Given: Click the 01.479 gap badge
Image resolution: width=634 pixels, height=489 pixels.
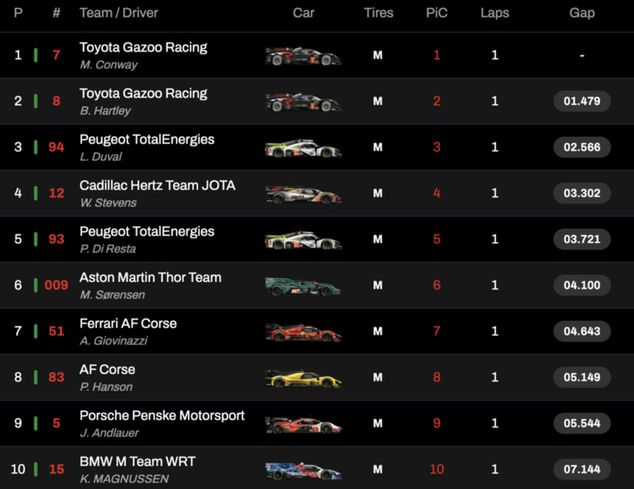Looking at the screenshot, I should pyautogui.click(x=582, y=101).
